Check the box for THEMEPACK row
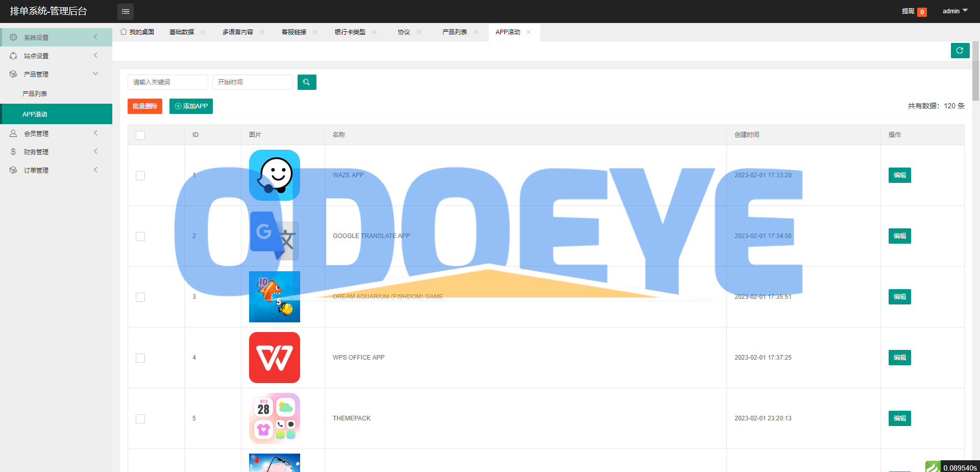 140,419
